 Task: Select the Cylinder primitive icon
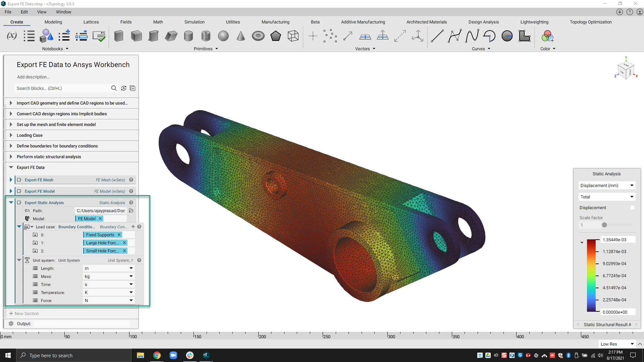pyautogui.click(x=189, y=36)
